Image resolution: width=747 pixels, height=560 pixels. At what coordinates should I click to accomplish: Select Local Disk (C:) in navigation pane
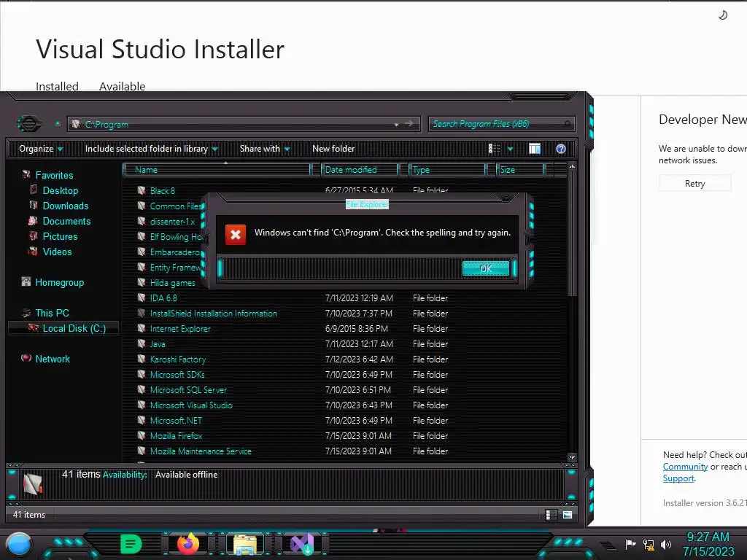[x=74, y=328]
